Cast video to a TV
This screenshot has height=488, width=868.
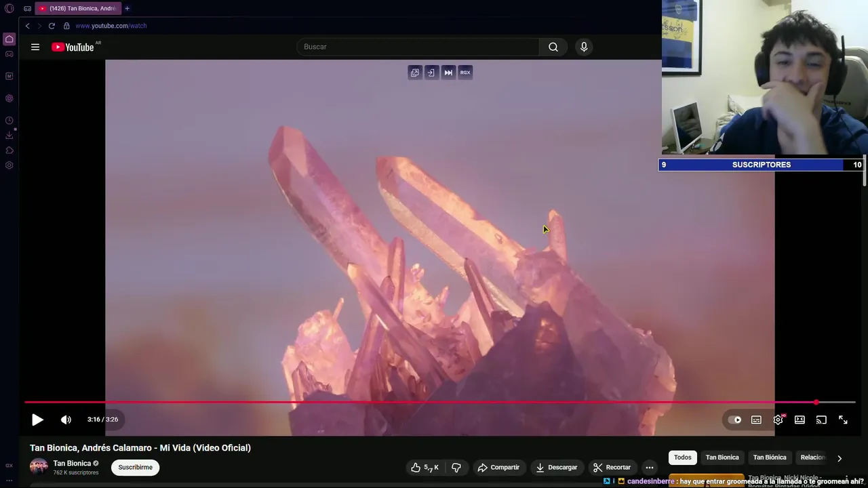[x=821, y=420]
